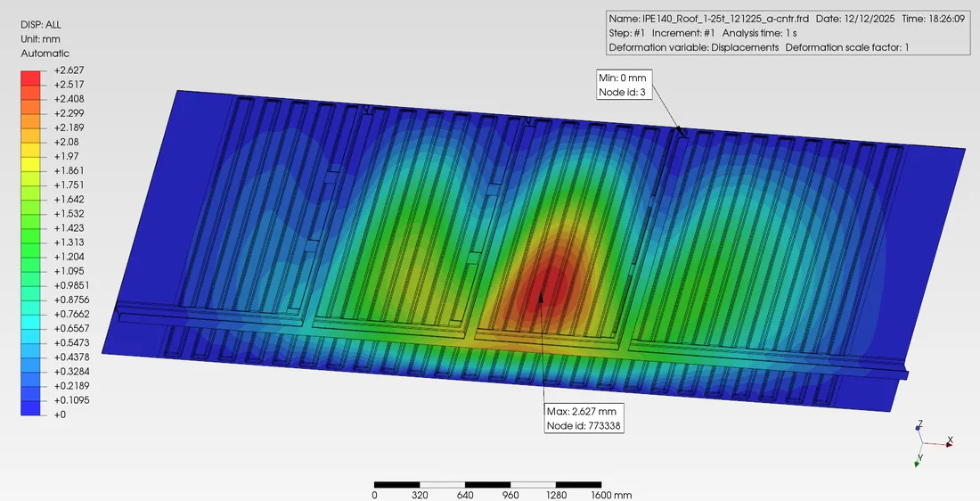
Task: Click the Z axis label on the triad
Action: [x=920, y=424]
